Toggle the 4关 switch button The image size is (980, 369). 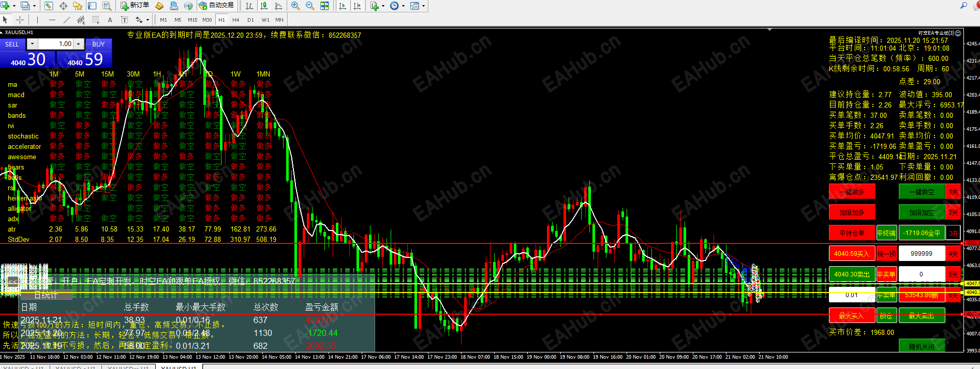click(x=953, y=254)
